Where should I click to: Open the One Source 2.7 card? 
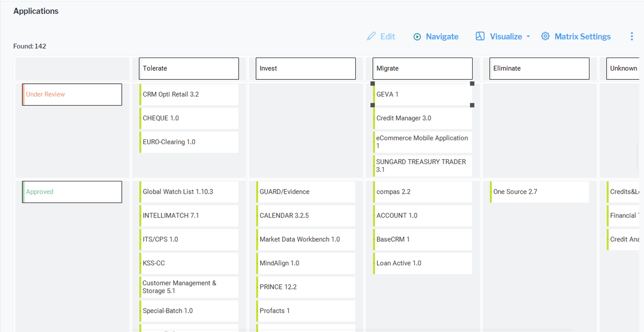pyautogui.click(x=539, y=192)
